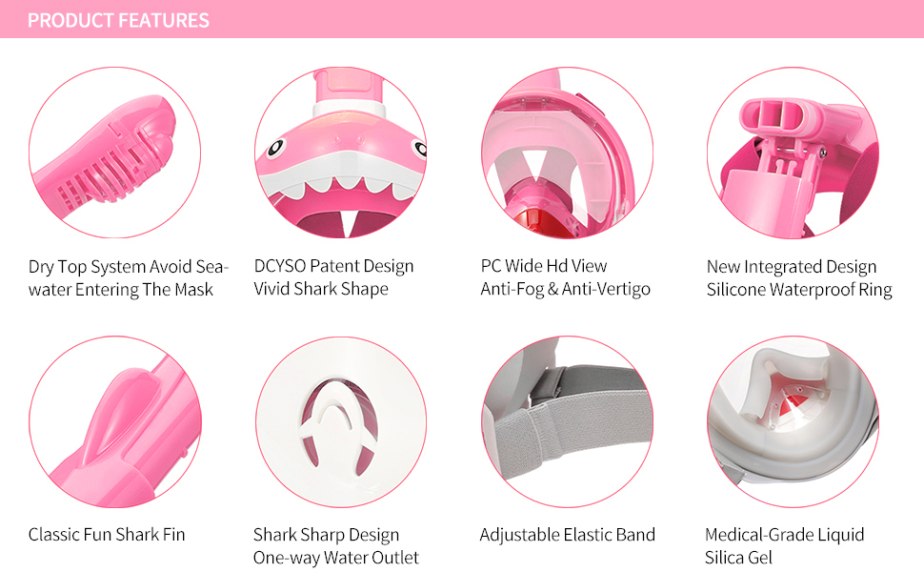The height and width of the screenshot is (572, 924).
Task: Select 'Anti-Fog & Anti-Vertigo' text
Action: pos(565,289)
